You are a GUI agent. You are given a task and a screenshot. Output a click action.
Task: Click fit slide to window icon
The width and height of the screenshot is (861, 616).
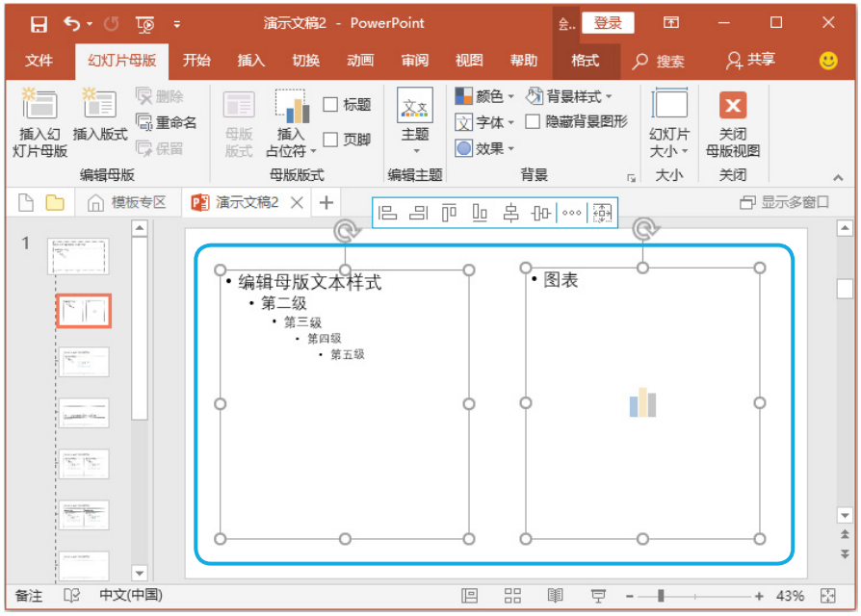828,596
